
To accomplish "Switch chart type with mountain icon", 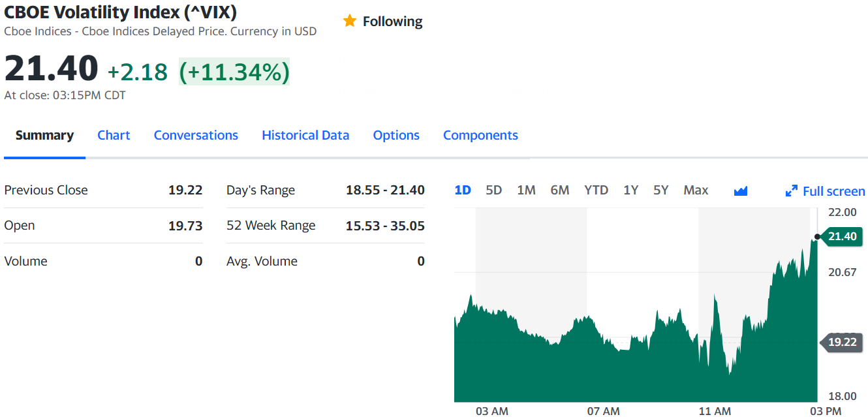I will tap(740, 191).
